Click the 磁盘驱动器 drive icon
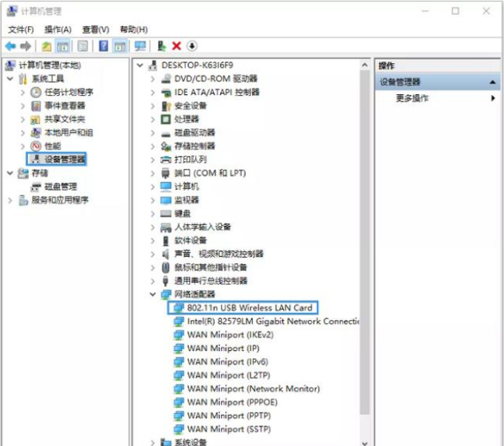The image size is (504, 446). tap(166, 133)
